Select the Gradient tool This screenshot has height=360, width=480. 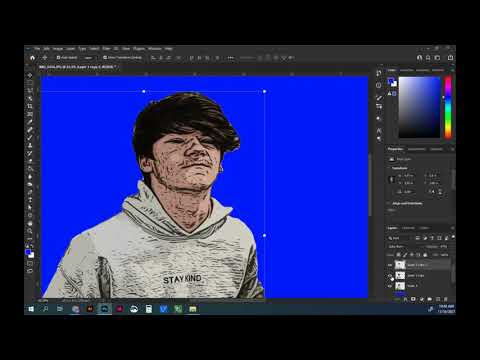(30, 168)
